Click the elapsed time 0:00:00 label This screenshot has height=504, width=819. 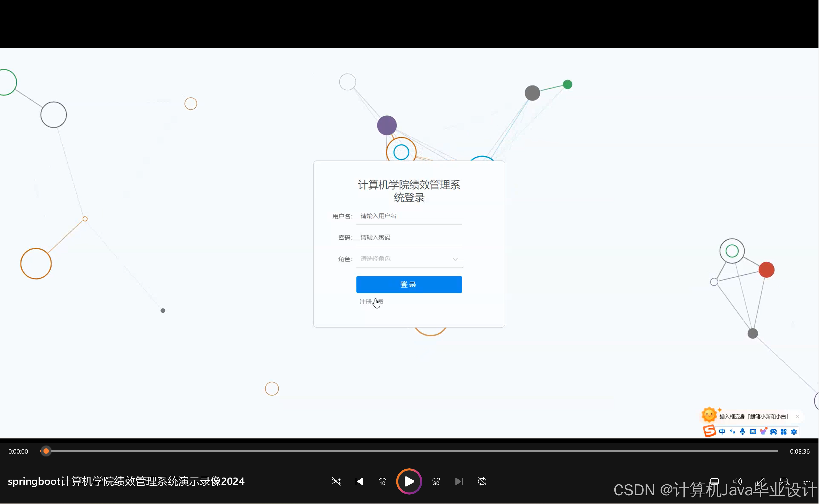(18, 451)
